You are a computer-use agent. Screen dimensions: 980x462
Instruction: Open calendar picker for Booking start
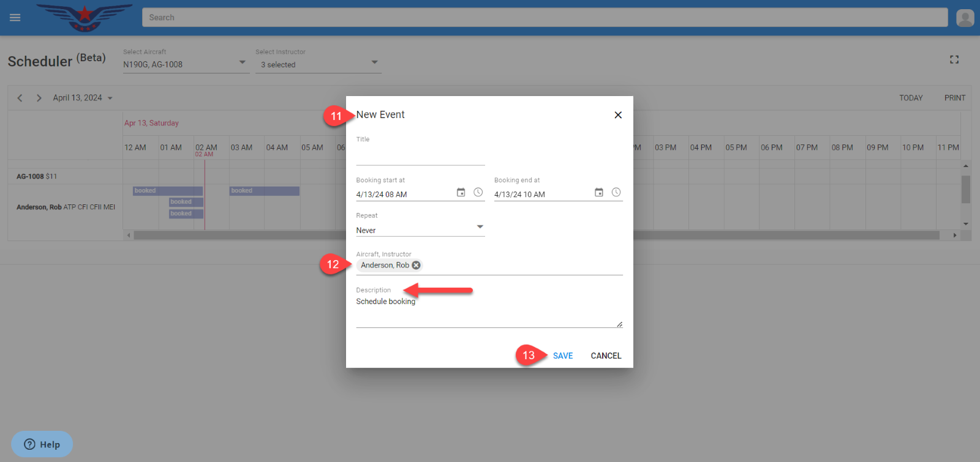(461, 193)
